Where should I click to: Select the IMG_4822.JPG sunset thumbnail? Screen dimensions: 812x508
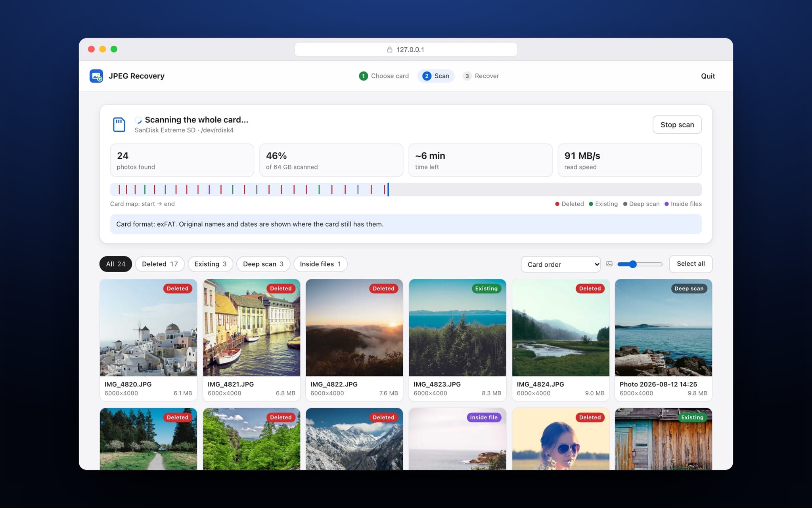pyautogui.click(x=354, y=328)
